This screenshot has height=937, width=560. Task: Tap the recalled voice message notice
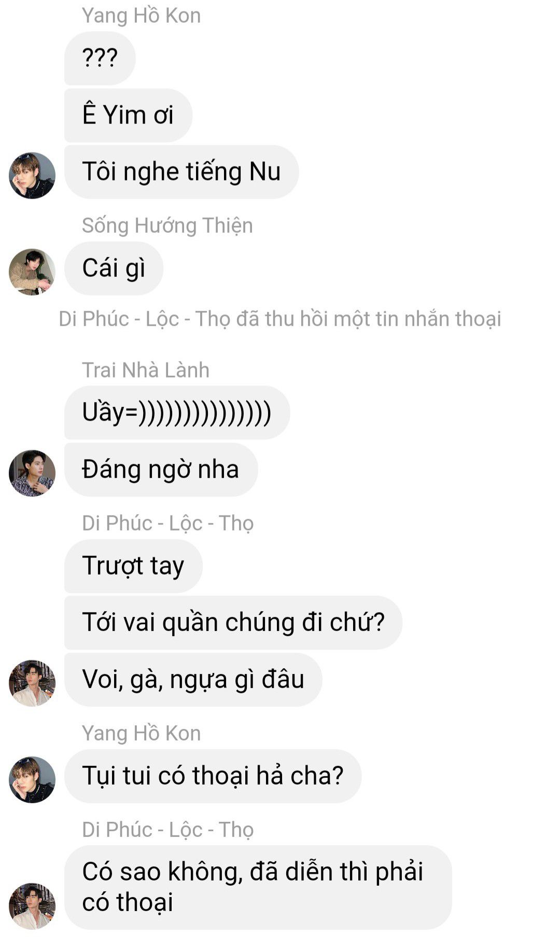pyautogui.click(x=280, y=319)
